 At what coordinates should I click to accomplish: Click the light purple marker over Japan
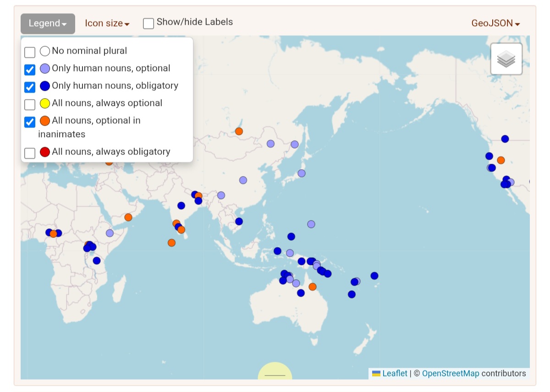(x=301, y=173)
